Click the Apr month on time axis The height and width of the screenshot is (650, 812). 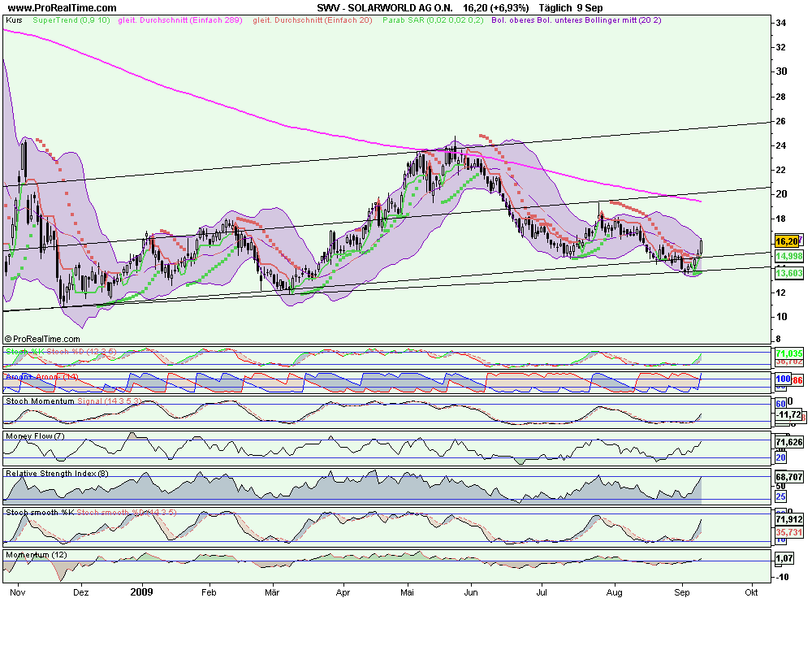pos(343,592)
